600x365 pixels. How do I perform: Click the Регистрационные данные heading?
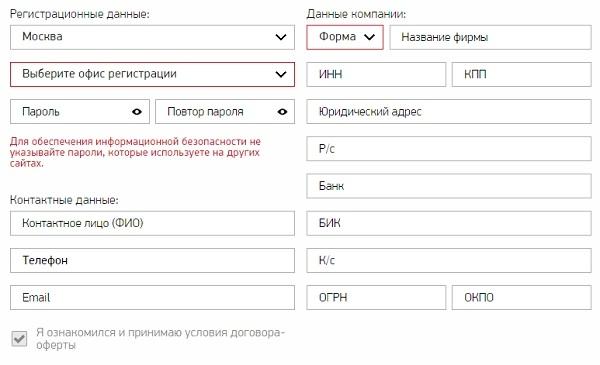click(80, 14)
